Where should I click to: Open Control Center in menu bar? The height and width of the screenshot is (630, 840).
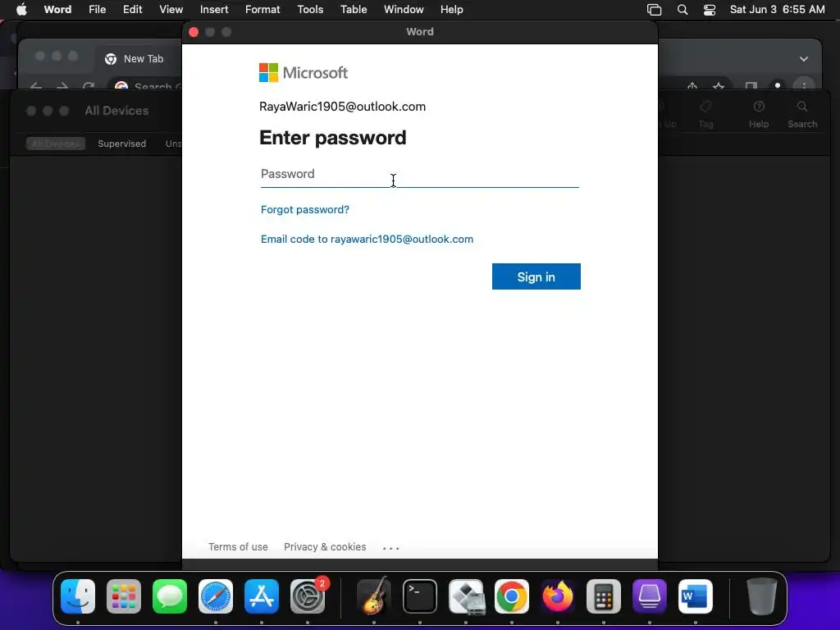[710, 10]
